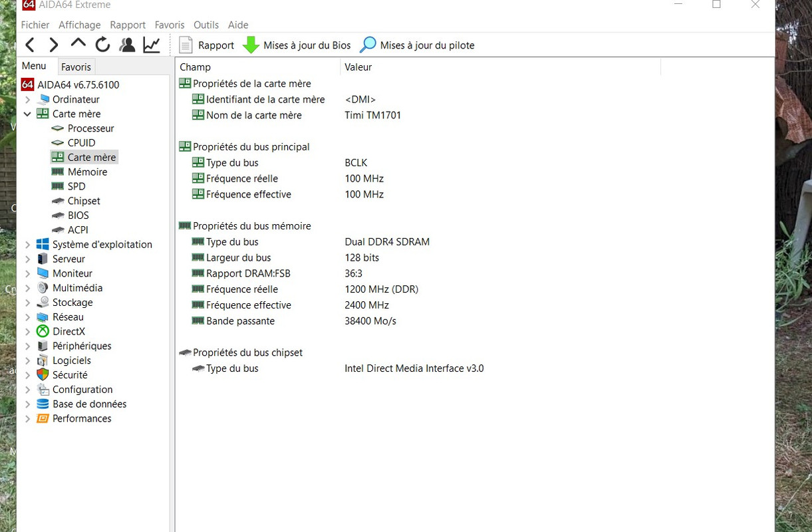Select BIOS in the tree
Image resolution: width=812 pixels, height=532 pixels.
(x=78, y=215)
